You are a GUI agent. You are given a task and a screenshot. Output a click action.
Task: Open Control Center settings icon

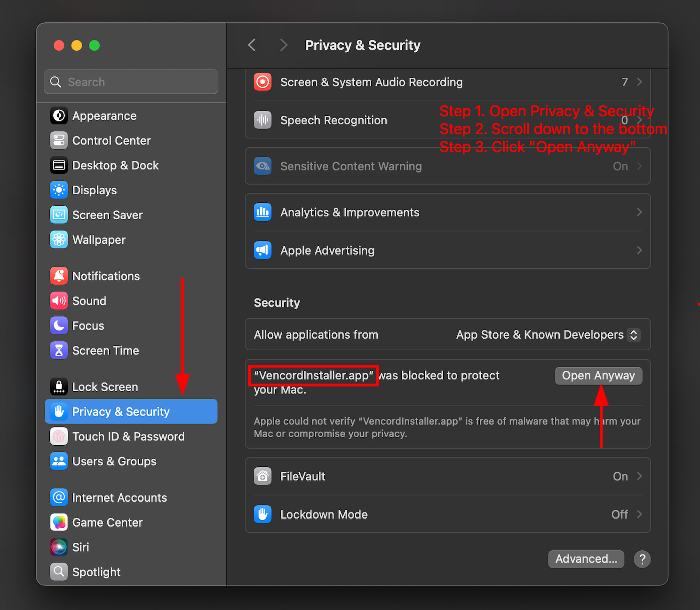click(59, 141)
